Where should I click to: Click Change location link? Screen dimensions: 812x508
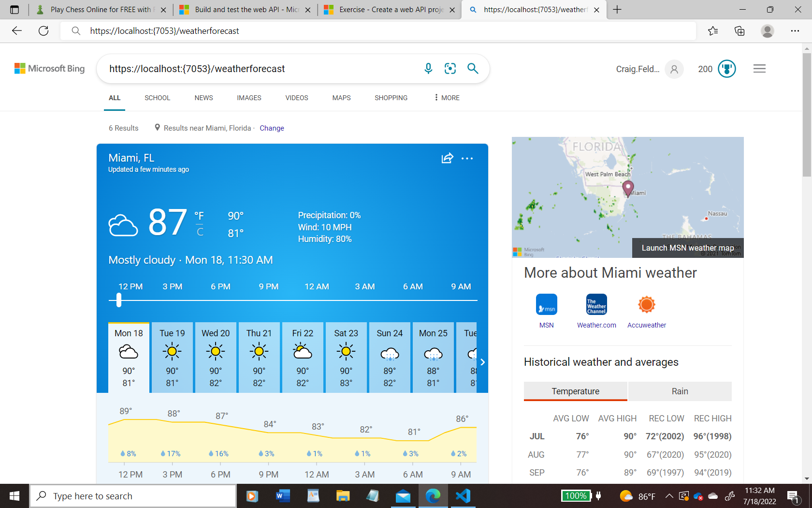(x=272, y=128)
